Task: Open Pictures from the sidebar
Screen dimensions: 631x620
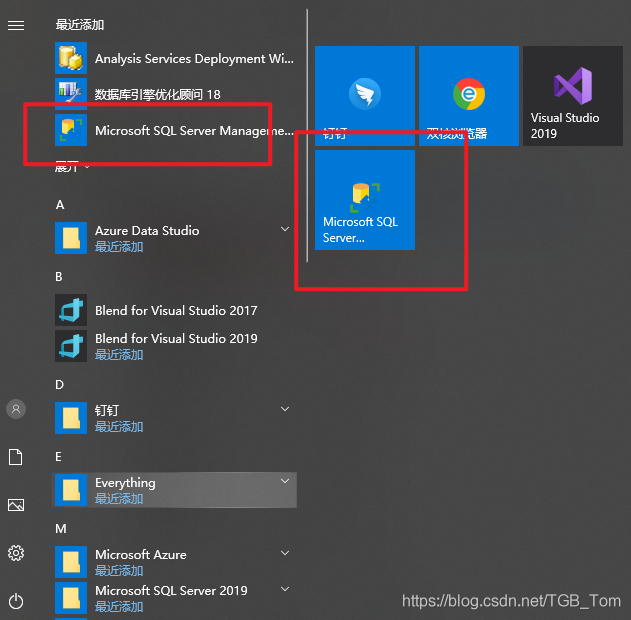Action: pyautogui.click(x=16, y=505)
